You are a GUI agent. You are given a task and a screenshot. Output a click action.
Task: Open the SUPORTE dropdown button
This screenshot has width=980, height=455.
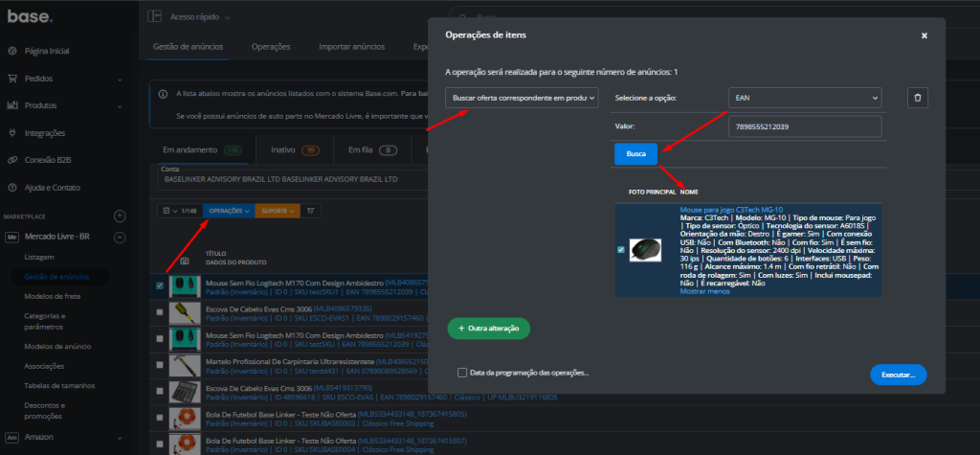click(x=278, y=211)
